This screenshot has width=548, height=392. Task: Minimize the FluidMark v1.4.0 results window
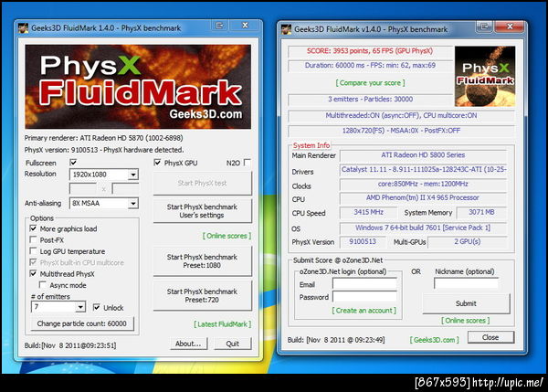(x=485, y=26)
